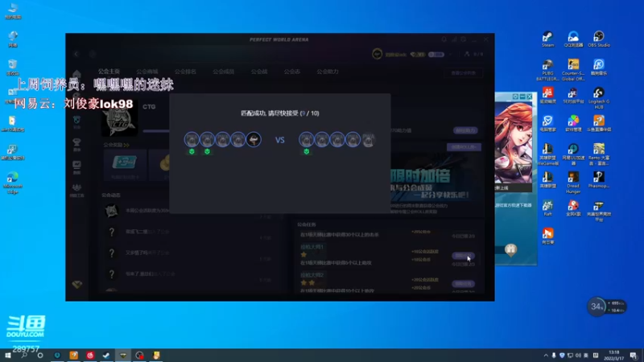Click the dark helmet avatar in the left team
The width and height of the screenshot is (644, 362).
coord(254,139)
